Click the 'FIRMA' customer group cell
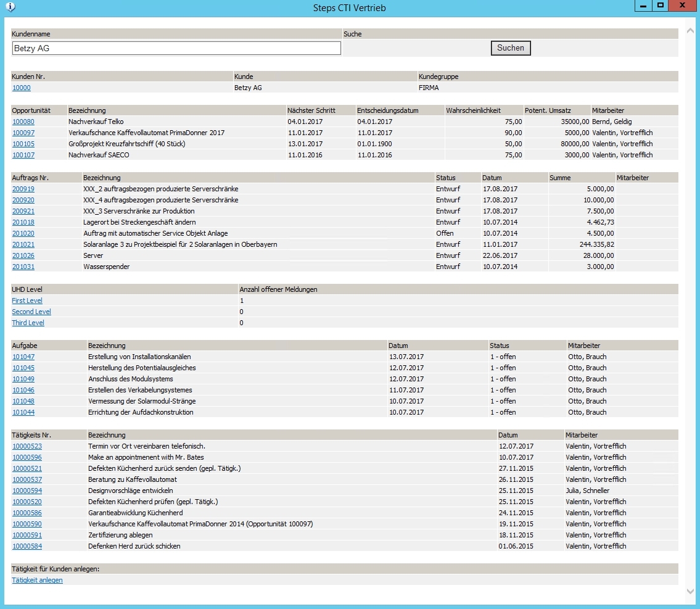This screenshot has height=609, width=700. pos(429,88)
